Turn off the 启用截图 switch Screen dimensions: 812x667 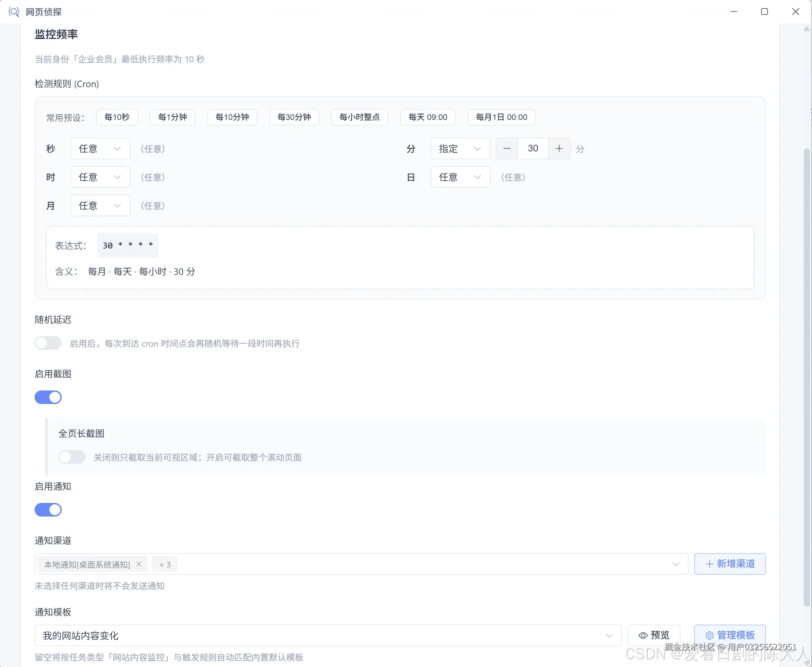click(48, 397)
